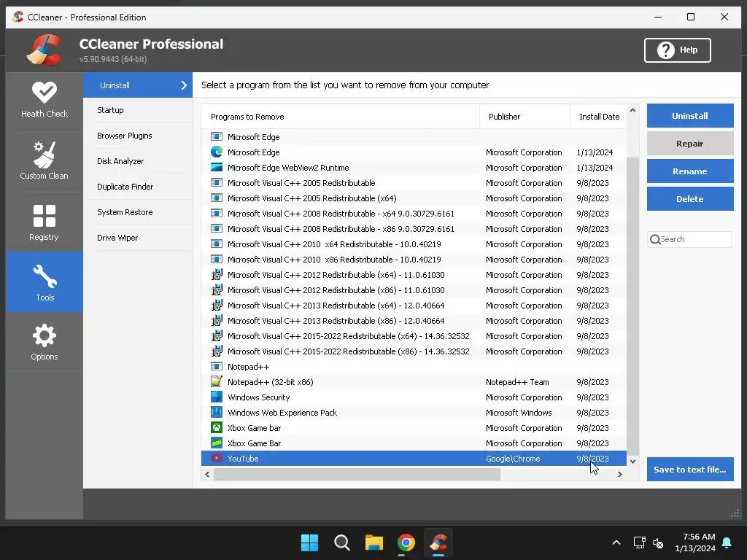Switch to the Browser Plugins tab
This screenshot has height=560, width=747.
(138, 136)
